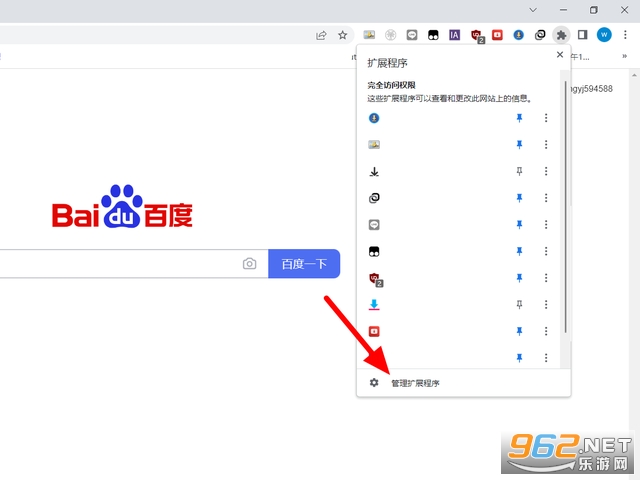Pin the black download arrow extension
Image resolution: width=640 pixels, height=480 pixels.
click(x=519, y=171)
